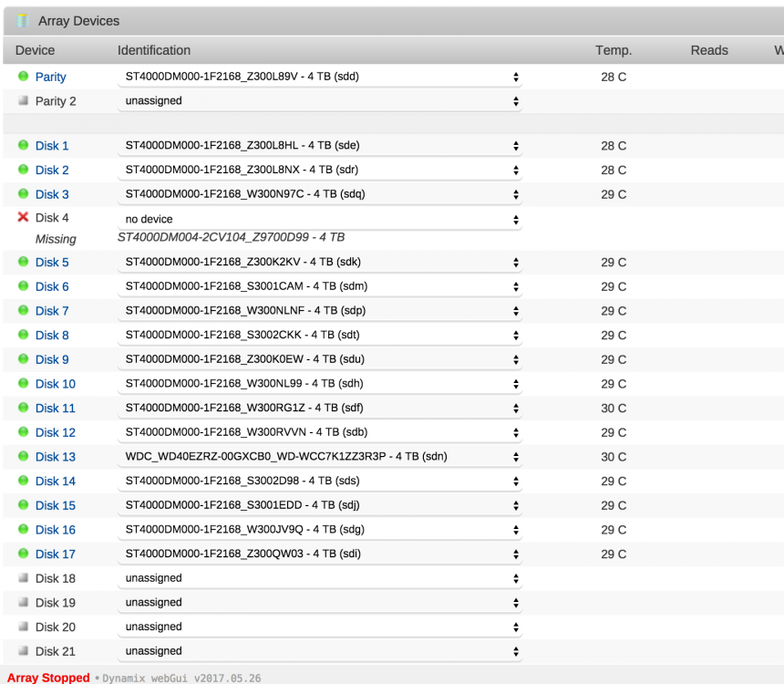Click the green status ball beside Disk 6
This screenshot has width=784, height=684.
pos(23,285)
